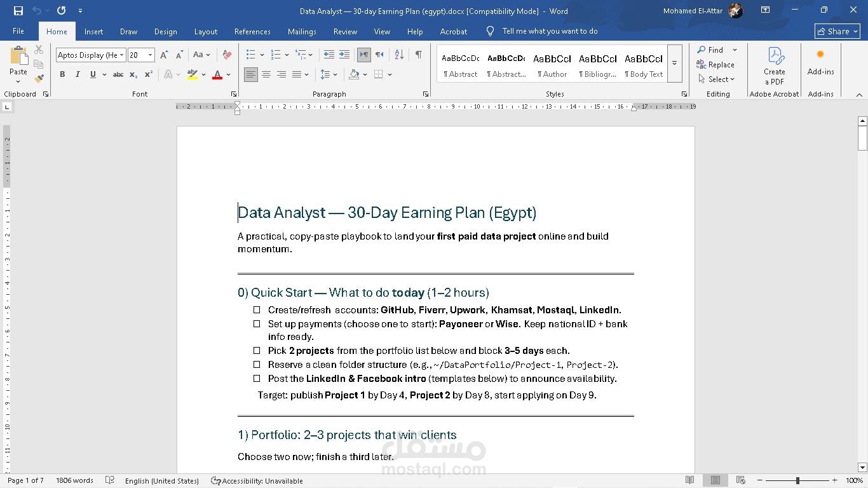Toggle Underline formatting
868x488 pixels.
[x=93, y=75]
